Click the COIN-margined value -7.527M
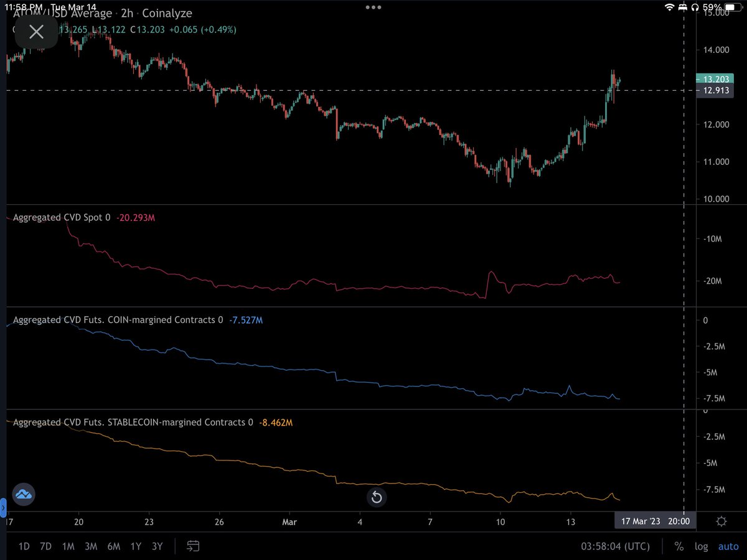The width and height of the screenshot is (747, 560). click(x=245, y=320)
